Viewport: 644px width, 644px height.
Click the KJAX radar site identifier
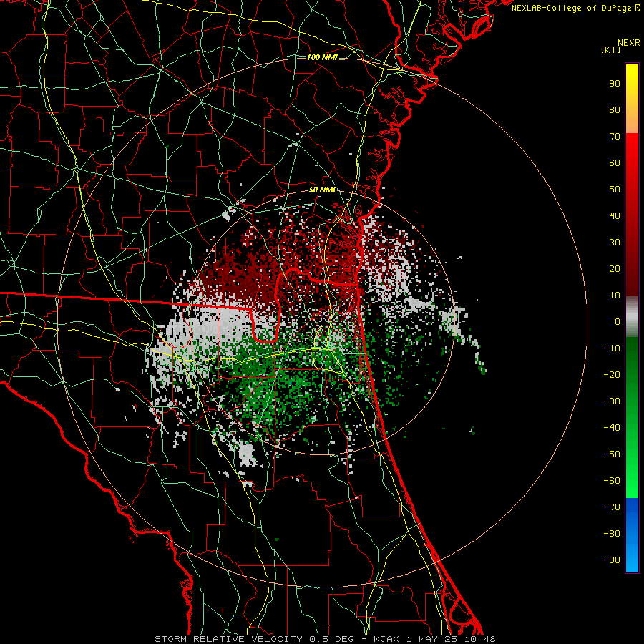click(388, 639)
